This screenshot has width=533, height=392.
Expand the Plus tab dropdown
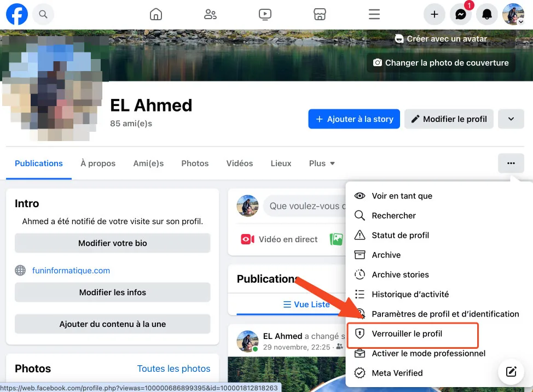(x=322, y=163)
